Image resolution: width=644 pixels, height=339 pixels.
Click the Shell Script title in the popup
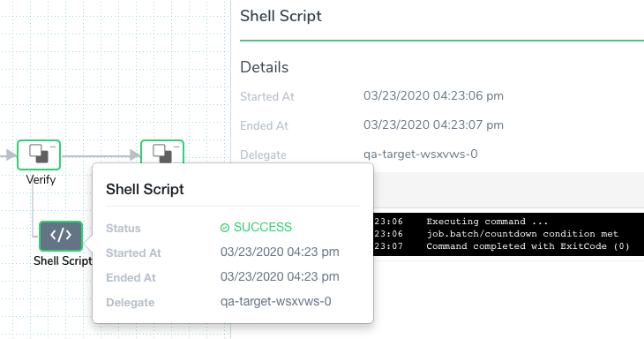[145, 190]
